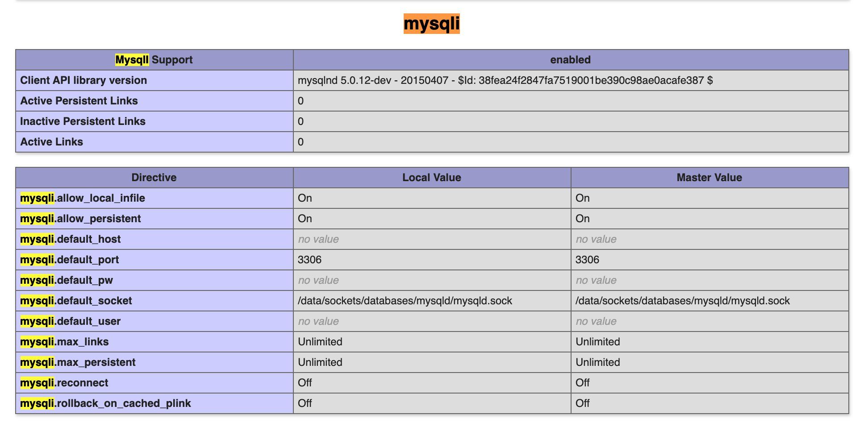Screen dimensions: 868x431
Task: Click the mysqlnd 5.0.12-dev version string
Action: (x=505, y=80)
